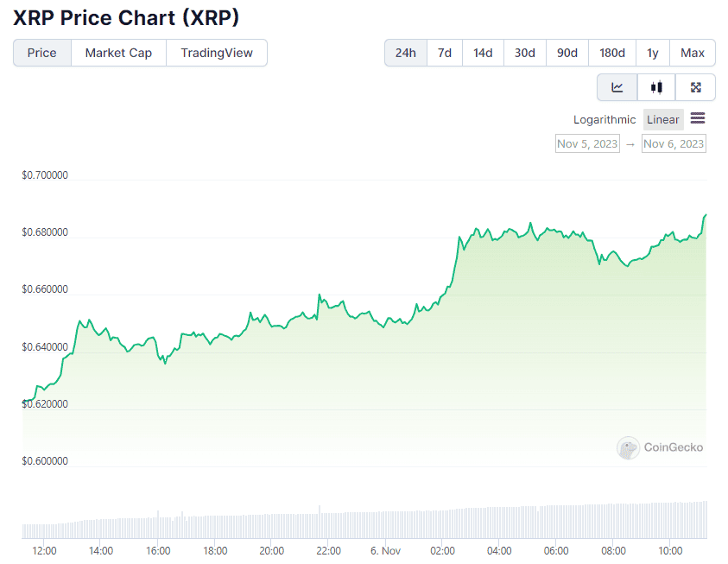Choose the 24h time range
This screenshot has width=728, height=564.
pos(405,53)
